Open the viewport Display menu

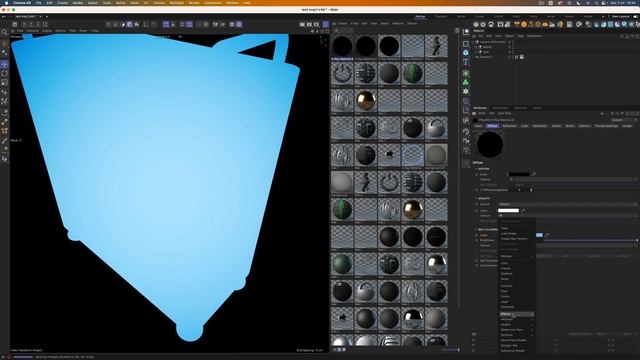47,31
